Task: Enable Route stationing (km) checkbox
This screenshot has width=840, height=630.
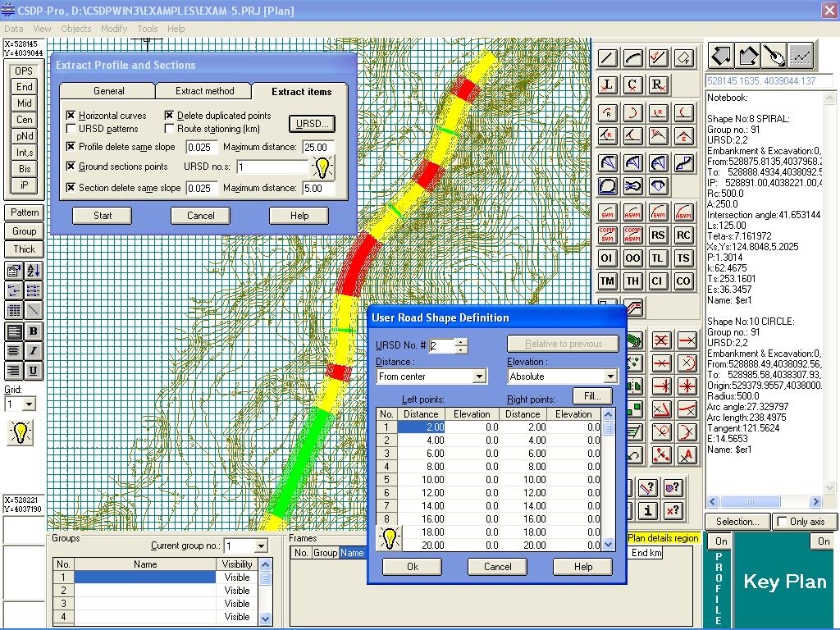Action: [x=169, y=129]
